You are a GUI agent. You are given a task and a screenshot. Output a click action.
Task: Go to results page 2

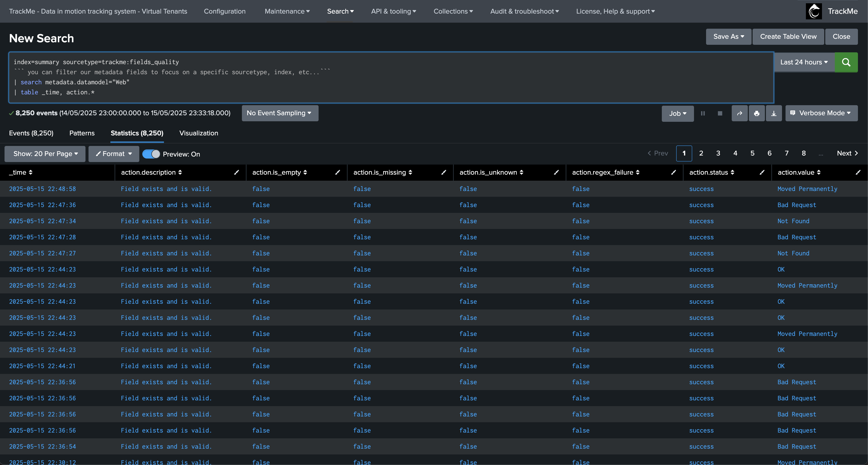(701, 153)
